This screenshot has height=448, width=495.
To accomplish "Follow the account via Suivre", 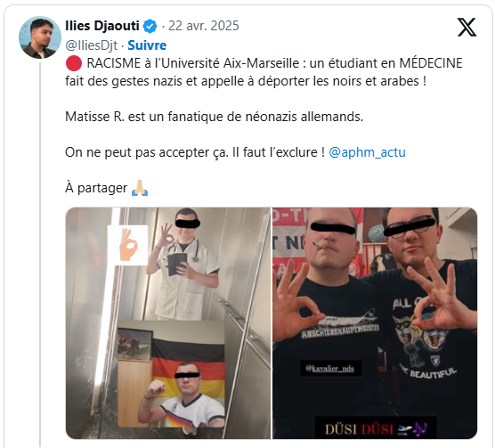I will (x=147, y=45).
